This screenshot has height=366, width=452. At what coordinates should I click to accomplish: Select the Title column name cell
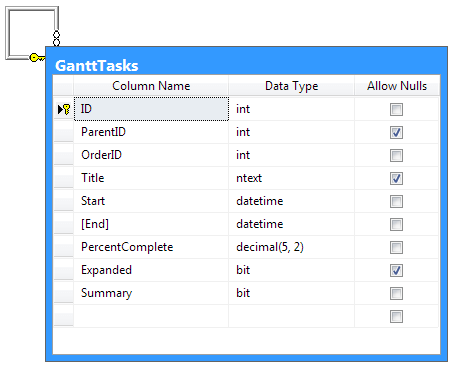[151, 178]
